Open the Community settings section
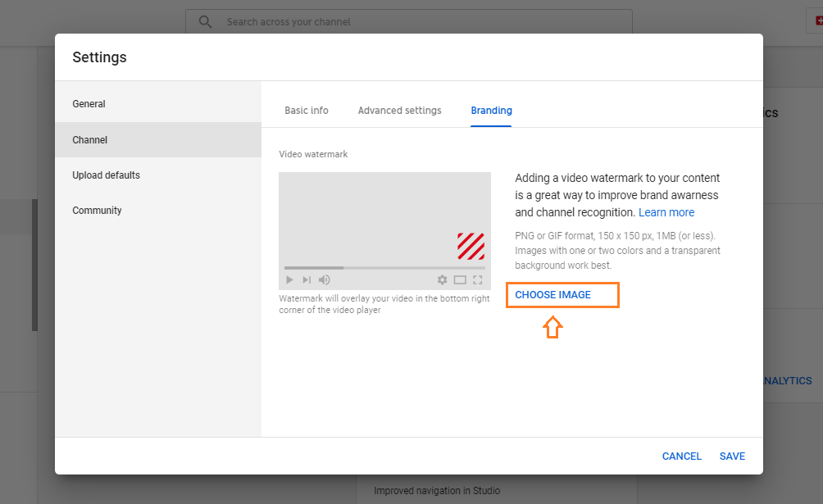This screenshot has width=823, height=504. pyautogui.click(x=97, y=211)
